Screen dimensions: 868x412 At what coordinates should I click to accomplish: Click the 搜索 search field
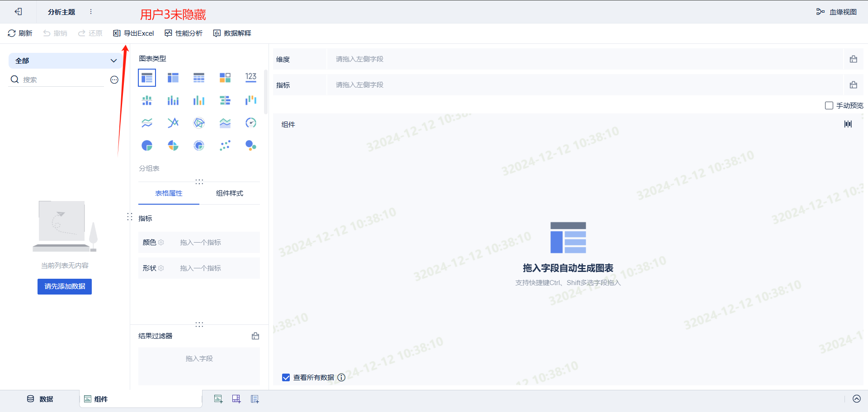63,80
